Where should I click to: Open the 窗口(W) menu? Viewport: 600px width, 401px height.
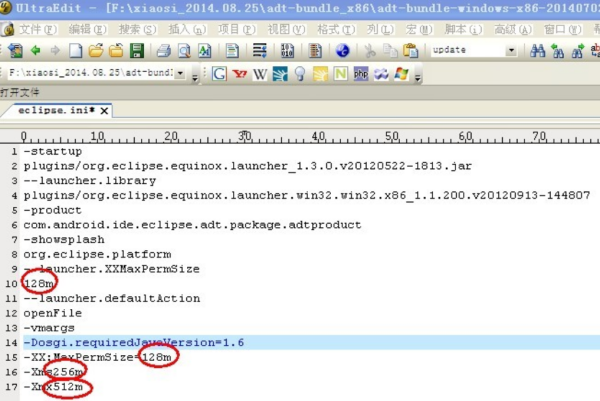pos(563,29)
